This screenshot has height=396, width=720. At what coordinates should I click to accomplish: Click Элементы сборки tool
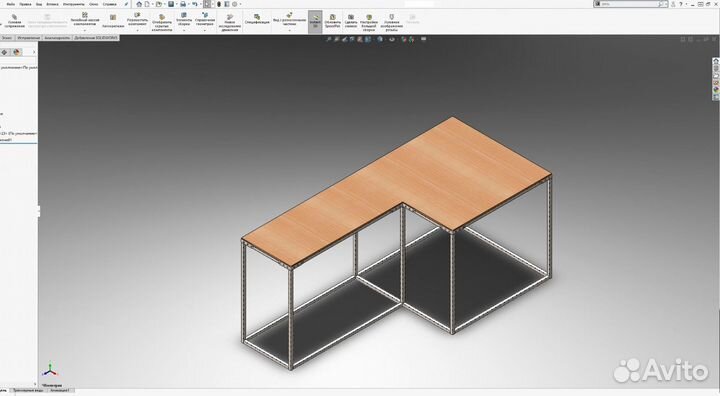click(x=184, y=19)
